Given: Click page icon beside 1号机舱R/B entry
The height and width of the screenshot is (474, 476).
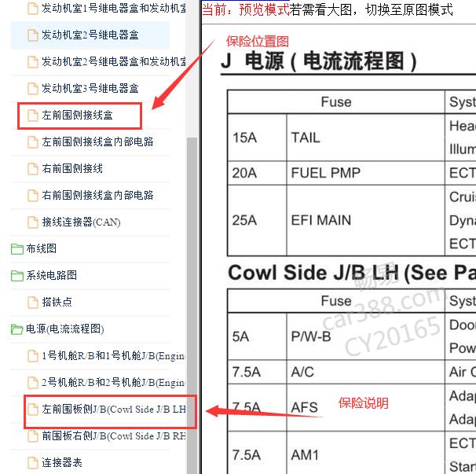Looking at the screenshot, I should point(33,356).
